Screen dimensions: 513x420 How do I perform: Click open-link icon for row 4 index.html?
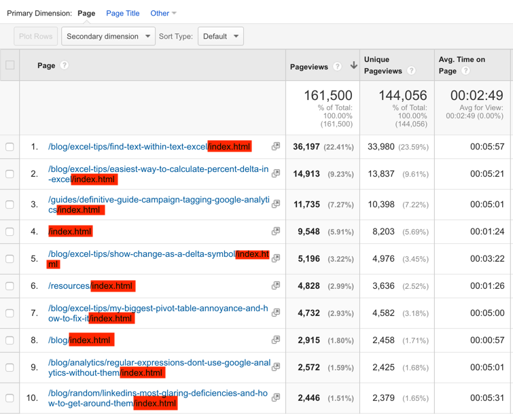pos(276,232)
